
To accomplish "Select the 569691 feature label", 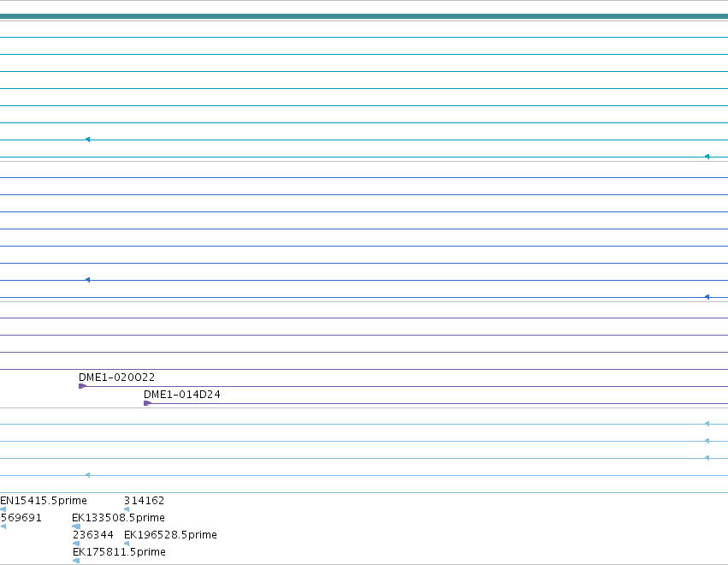I will (21, 518).
